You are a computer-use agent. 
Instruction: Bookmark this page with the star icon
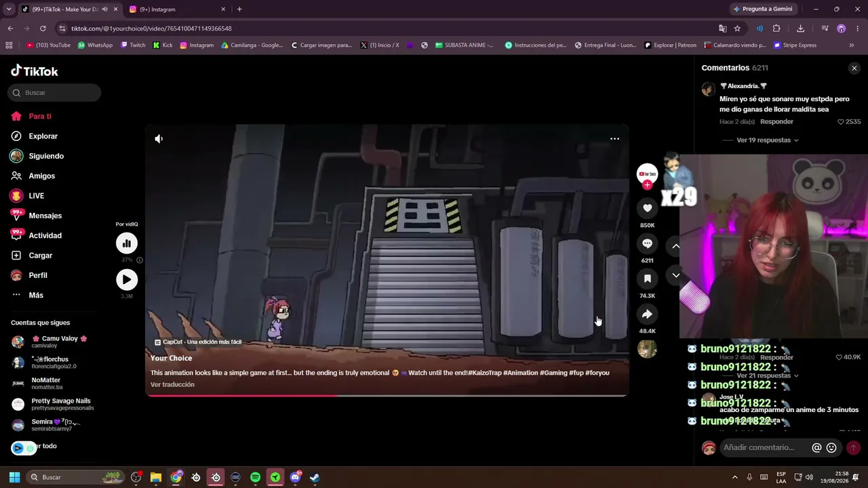737,28
